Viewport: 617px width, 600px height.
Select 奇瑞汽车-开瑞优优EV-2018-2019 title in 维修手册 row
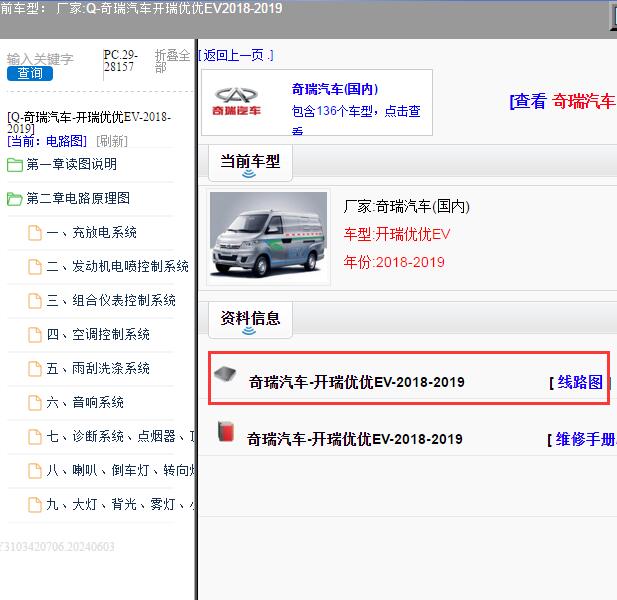(x=355, y=439)
